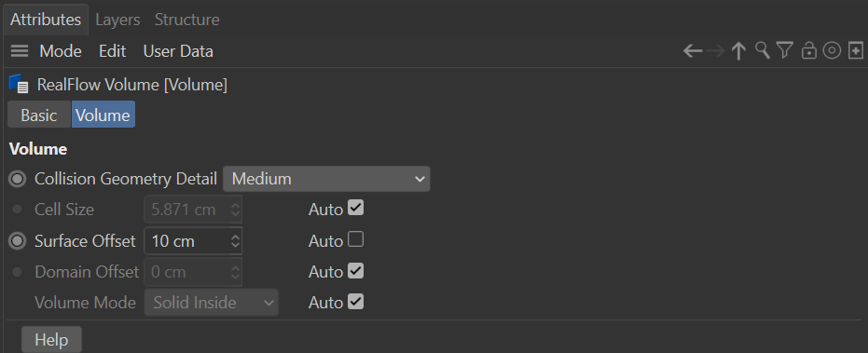Click the Surface Offset stepper arrows
The width and height of the screenshot is (868, 353).
(235, 241)
